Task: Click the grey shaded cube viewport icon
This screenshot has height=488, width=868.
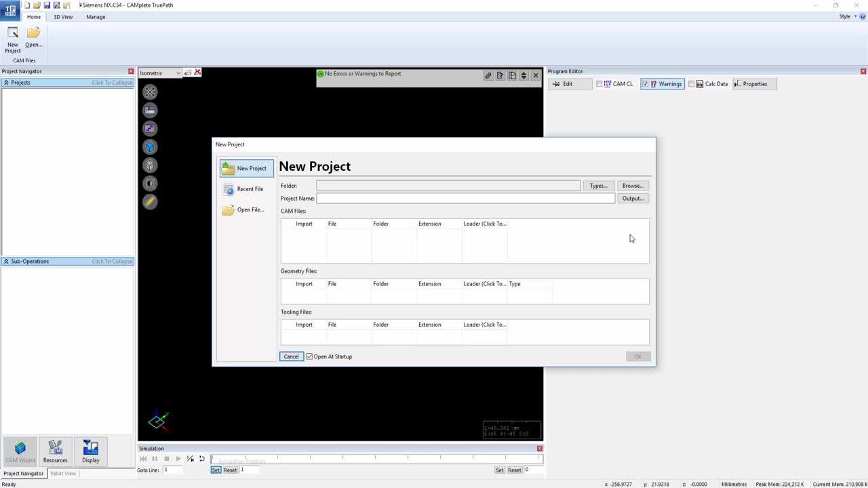Action: (x=150, y=165)
